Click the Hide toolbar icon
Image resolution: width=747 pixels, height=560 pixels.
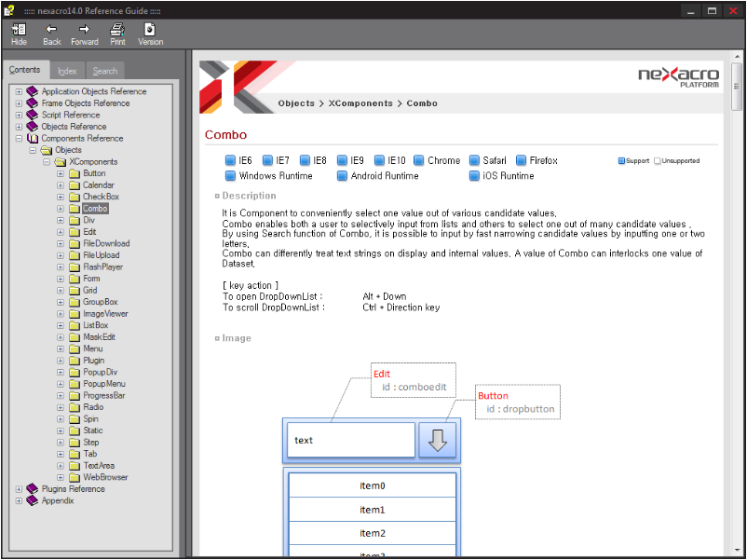[19, 30]
